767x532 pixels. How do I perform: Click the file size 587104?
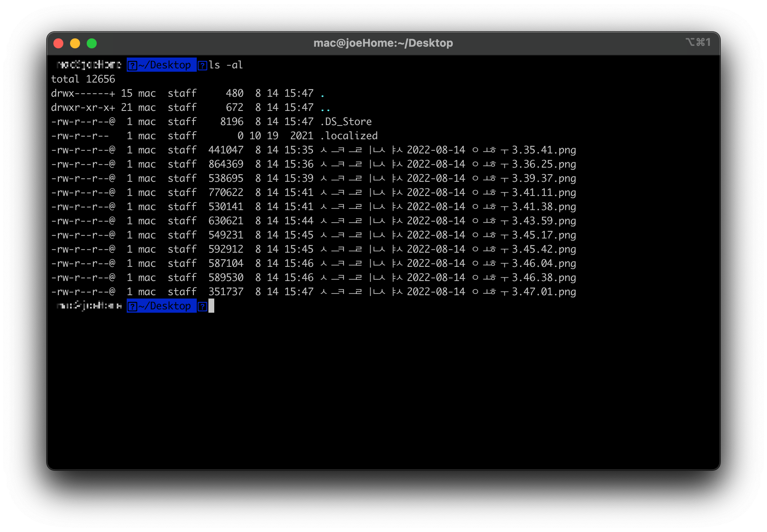pos(226,263)
